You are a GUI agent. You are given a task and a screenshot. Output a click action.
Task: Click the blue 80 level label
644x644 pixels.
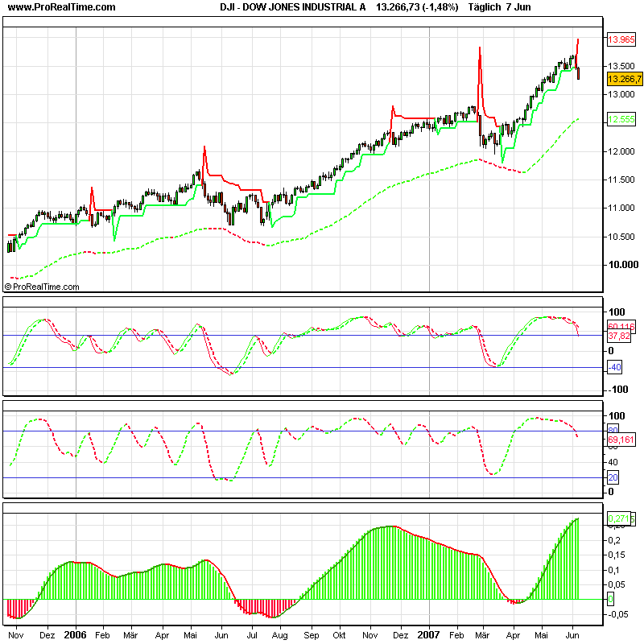click(x=613, y=430)
